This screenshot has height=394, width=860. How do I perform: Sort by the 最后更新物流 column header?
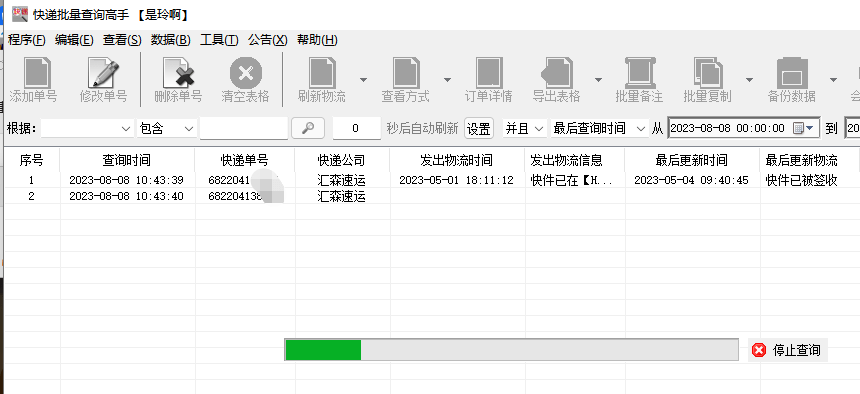coord(801,160)
